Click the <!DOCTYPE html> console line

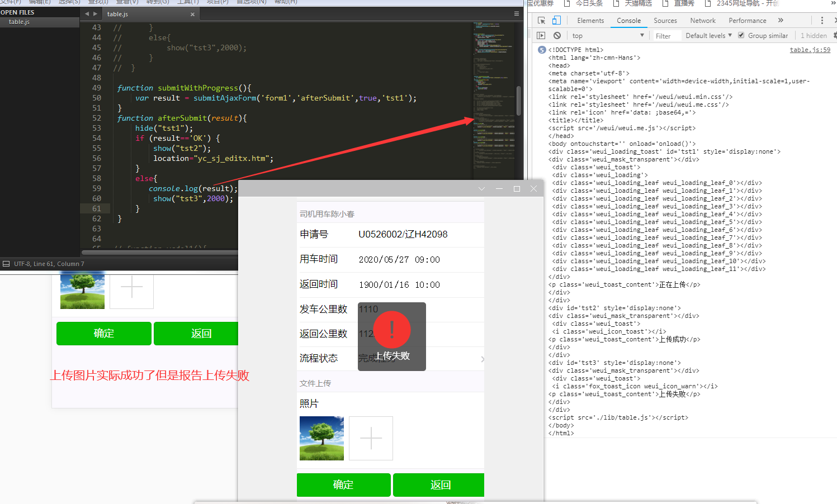(576, 50)
